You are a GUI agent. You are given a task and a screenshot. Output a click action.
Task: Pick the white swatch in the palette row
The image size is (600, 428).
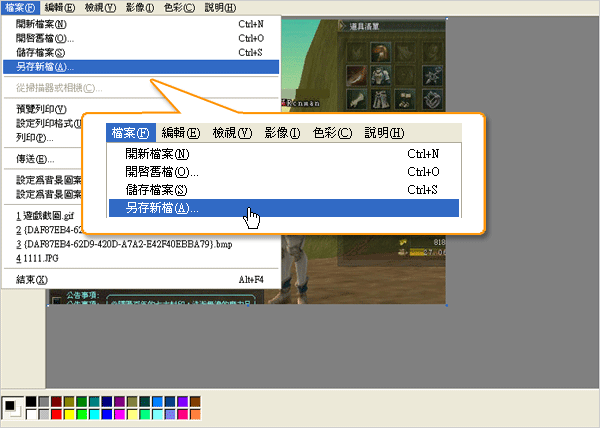pyautogui.click(x=31, y=414)
